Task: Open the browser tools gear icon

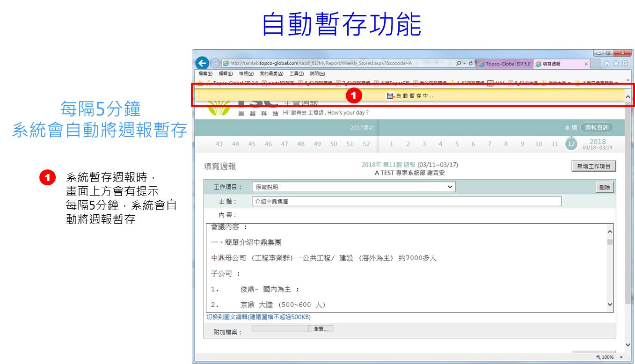Action: [625, 64]
